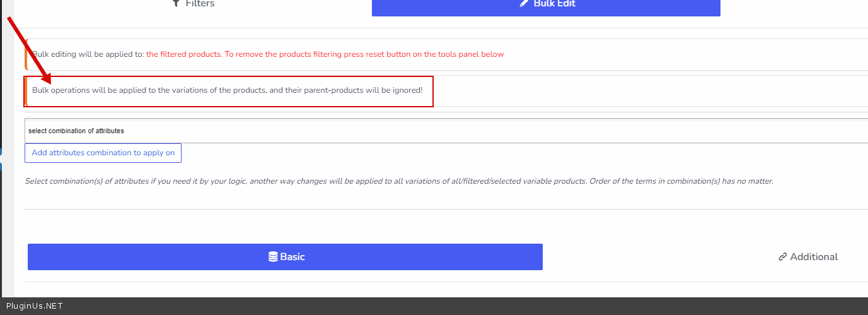Screen dimensions: 868x315
Task: Click the chain link icon beside Additional
Action: [x=783, y=257]
